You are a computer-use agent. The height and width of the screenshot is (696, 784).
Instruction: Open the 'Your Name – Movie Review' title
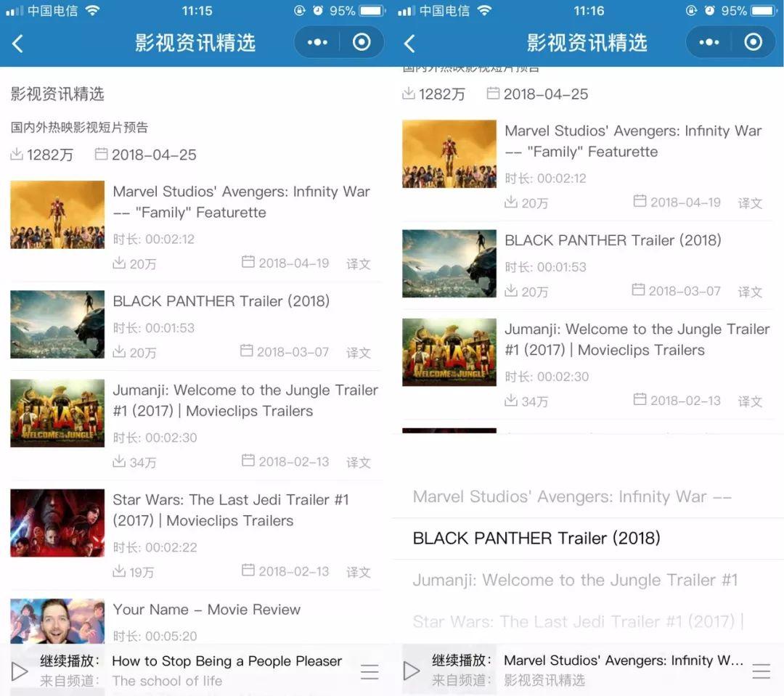(x=206, y=610)
